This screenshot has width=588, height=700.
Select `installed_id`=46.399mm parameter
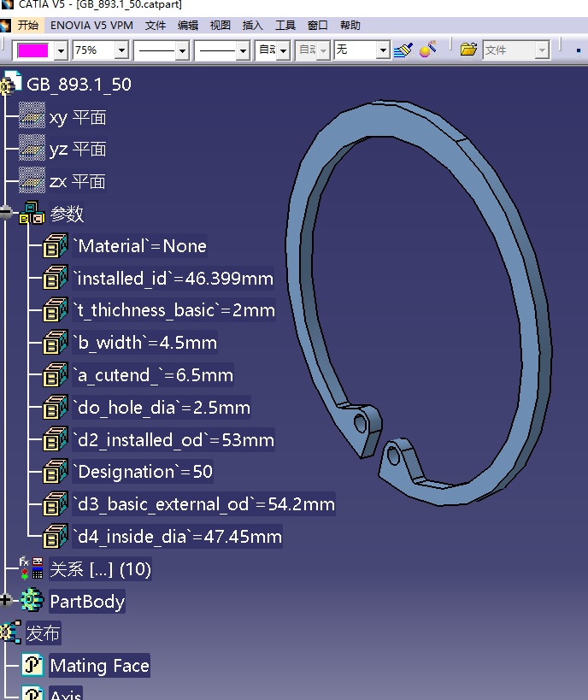173,279
